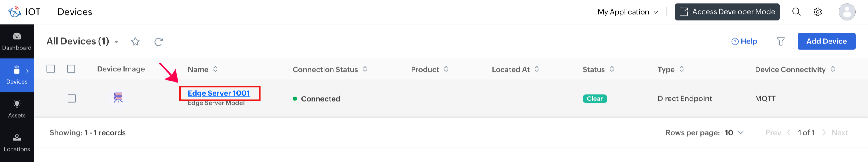Click the Edge Server device image icon
The image size is (868, 162).
point(118,97)
